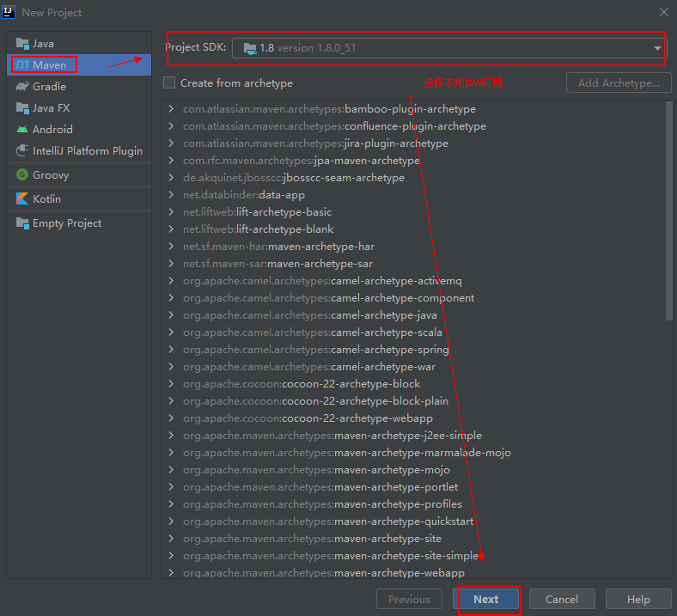
Task: Expand jbosscc-seam-archetype entry
Action: pos(172,178)
